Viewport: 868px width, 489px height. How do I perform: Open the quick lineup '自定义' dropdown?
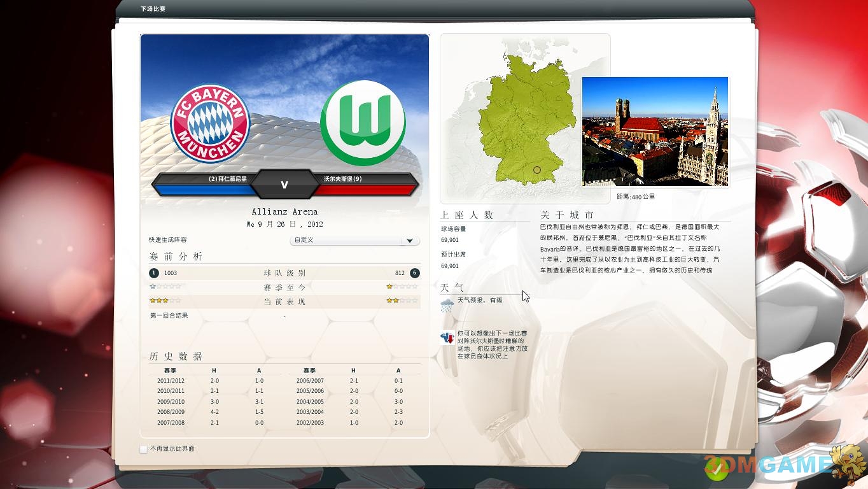354,240
